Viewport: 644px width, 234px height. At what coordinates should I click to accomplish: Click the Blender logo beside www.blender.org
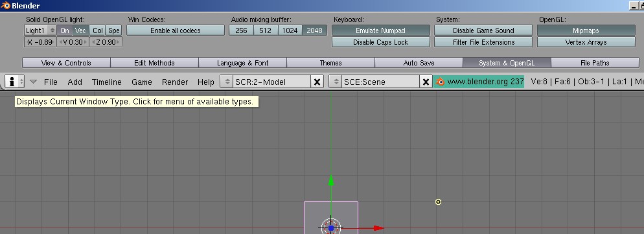[x=440, y=82]
